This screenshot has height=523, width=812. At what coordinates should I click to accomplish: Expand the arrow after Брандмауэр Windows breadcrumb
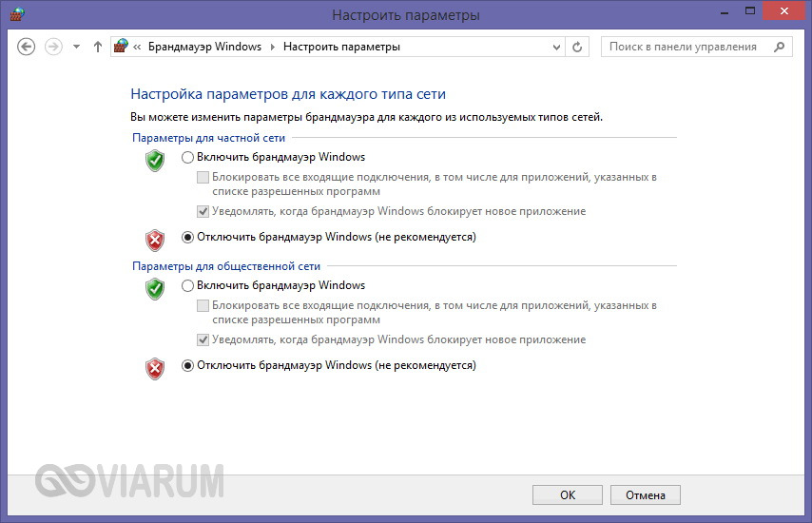[x=272, y=47]
